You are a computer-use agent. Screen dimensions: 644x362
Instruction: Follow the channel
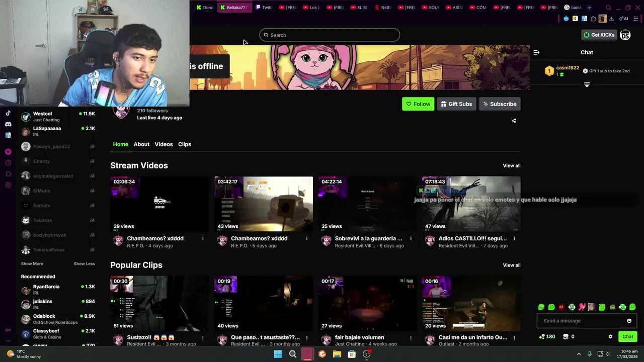(418, 104)
